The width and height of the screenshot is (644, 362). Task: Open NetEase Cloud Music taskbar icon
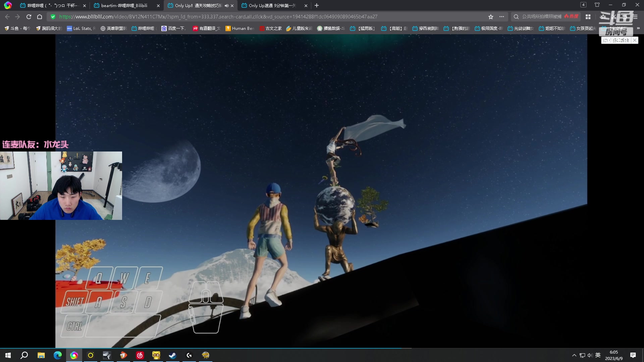point(140,355)
